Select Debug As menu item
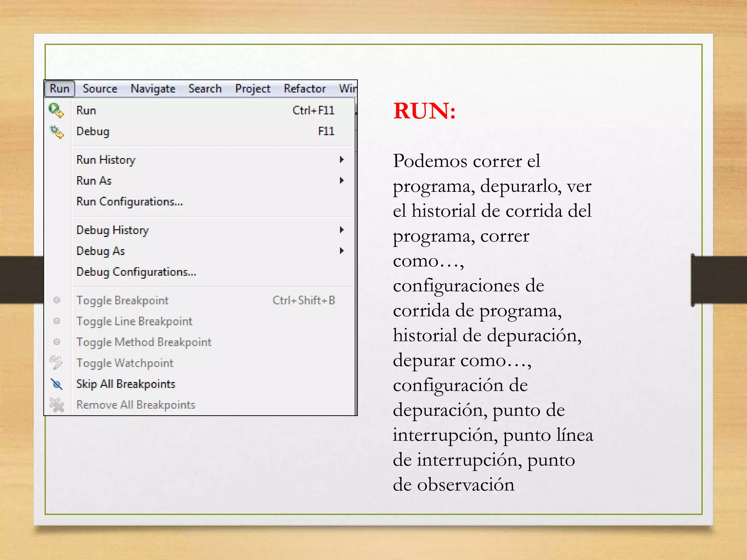 coord(199,251)
